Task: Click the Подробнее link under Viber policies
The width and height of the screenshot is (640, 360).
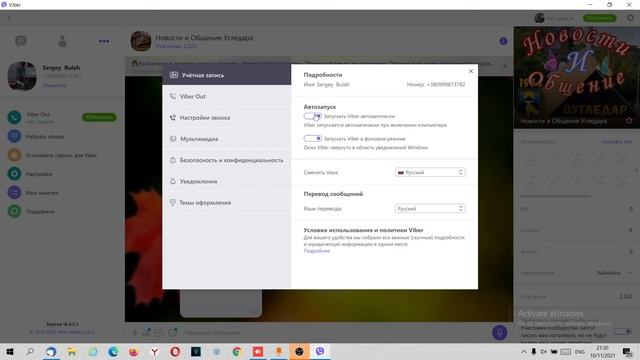Action: pos(317,251)
